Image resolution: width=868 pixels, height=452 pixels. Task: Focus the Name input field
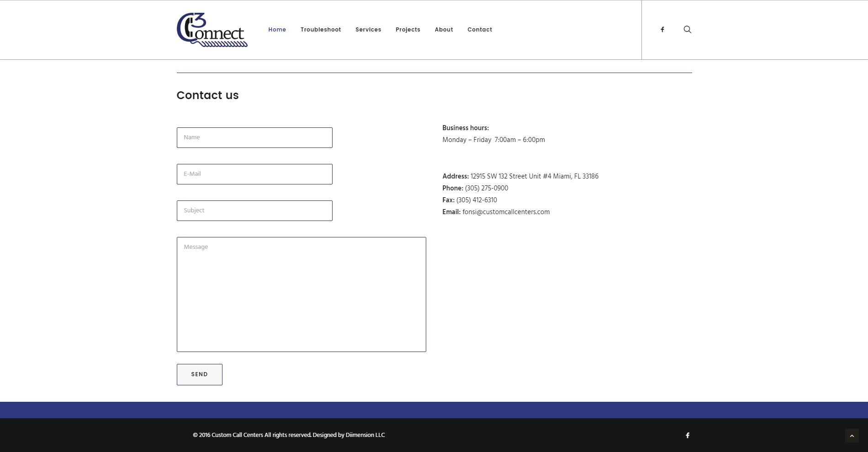[x=254, y=137]
